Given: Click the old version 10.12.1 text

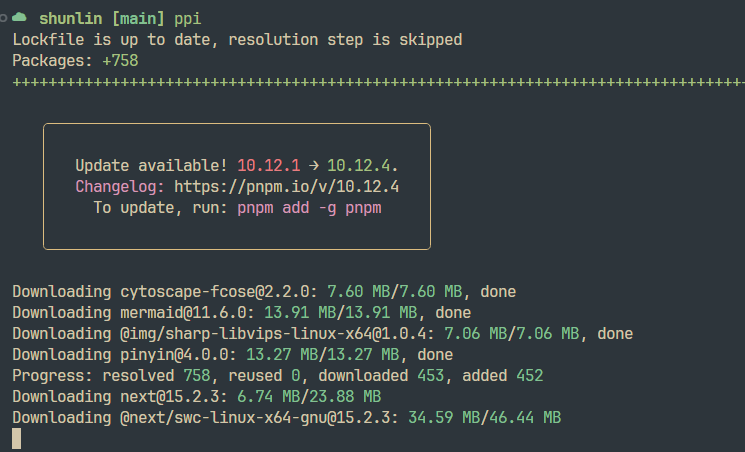Looking at the screenshot, I should click(269, 166).
